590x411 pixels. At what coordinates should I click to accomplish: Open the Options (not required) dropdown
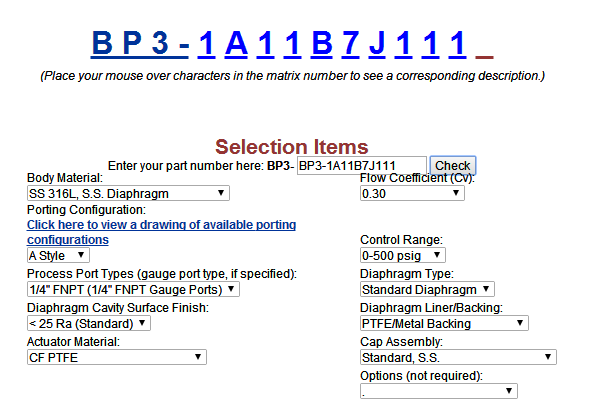[439, 391]
